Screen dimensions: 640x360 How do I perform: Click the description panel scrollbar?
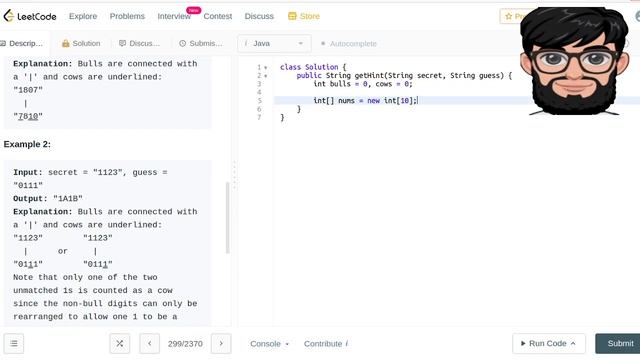click(227, 218)
